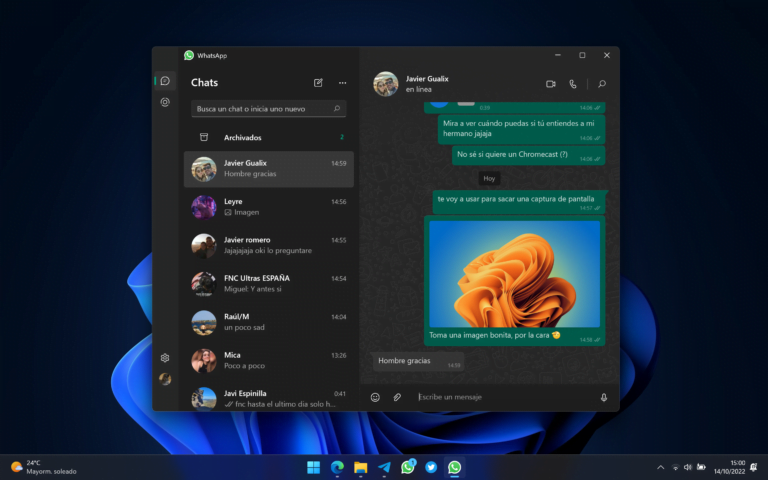768x480 pixels.
Task: Open the Archivados box icon
Action: click(204, 137)
